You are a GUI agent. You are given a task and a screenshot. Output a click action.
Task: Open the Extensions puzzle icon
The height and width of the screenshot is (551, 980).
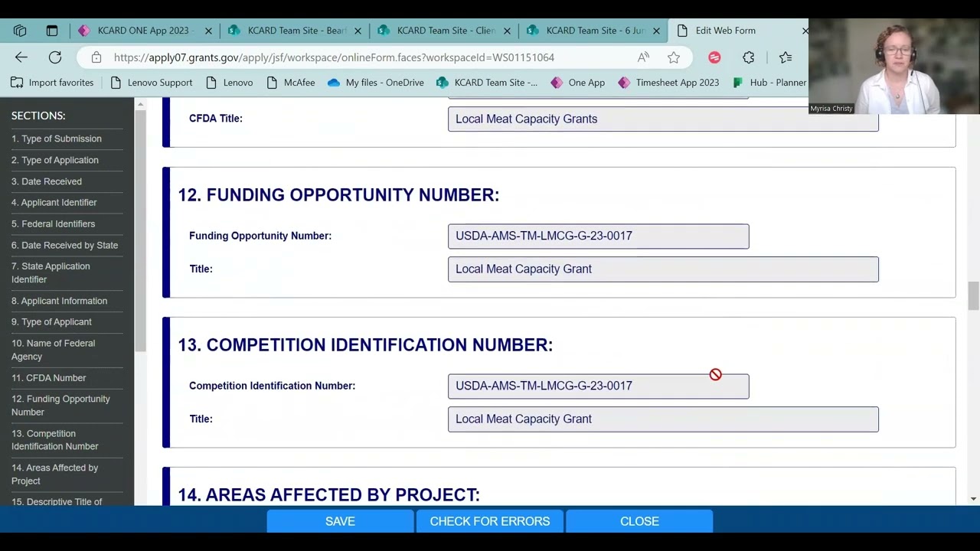749,57
